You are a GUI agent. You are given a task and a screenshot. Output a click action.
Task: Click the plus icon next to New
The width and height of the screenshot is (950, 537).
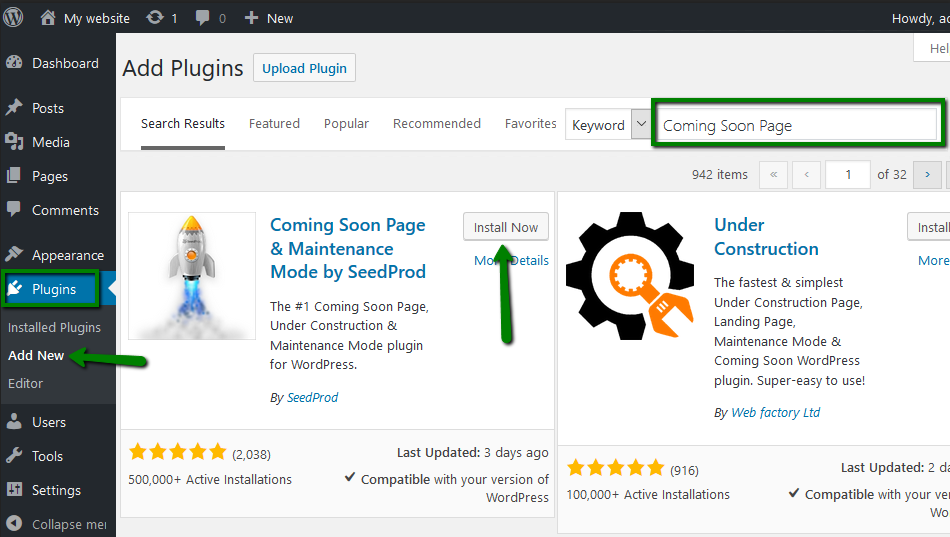coord(251,18)
